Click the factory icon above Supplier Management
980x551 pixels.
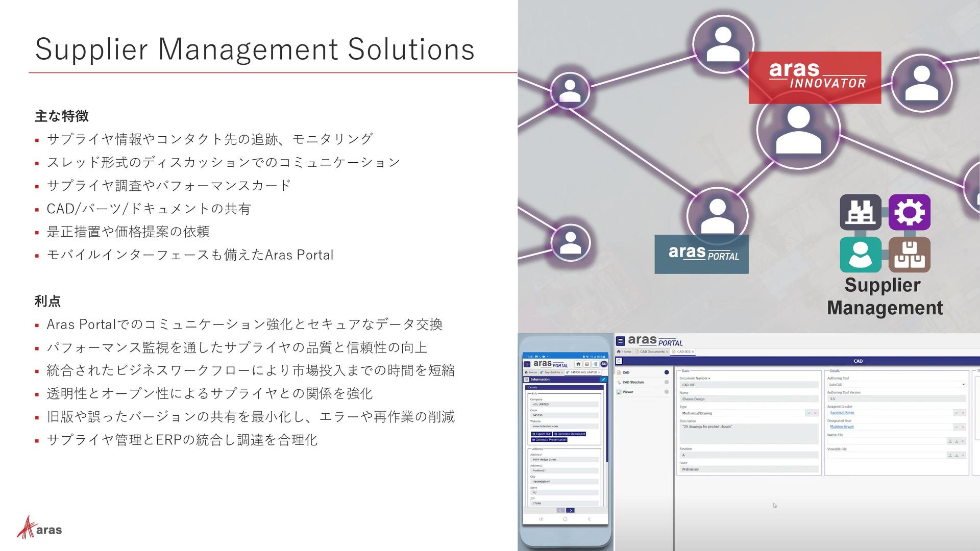click(861, 212)
